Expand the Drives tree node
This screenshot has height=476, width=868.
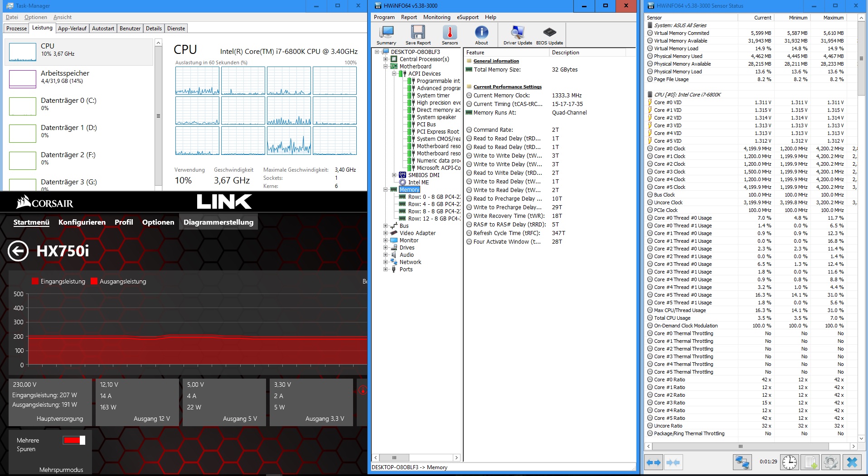pyautogui.click(x=386, y=248)
